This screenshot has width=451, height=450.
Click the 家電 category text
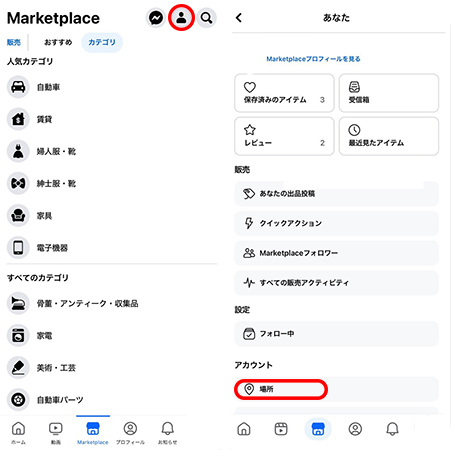point(44,336)
